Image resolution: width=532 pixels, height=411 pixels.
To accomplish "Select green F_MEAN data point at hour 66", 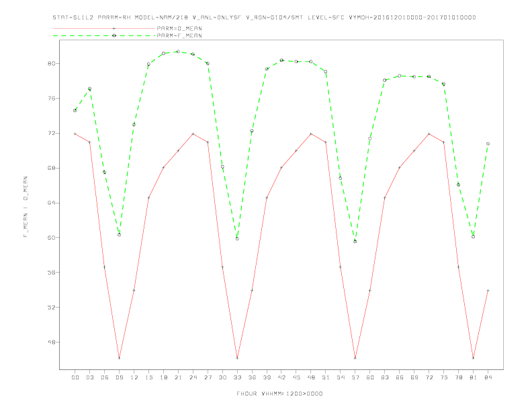I will 400,76.
